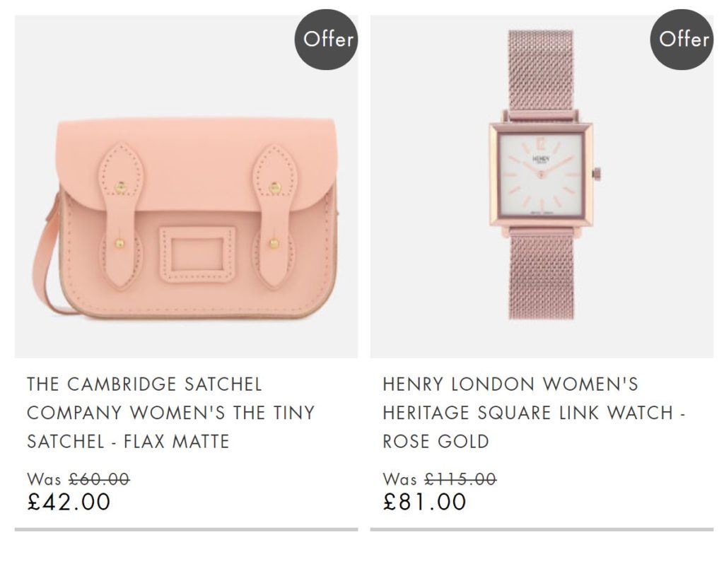Click the Offer badge on the satchel
The height and width of the screenshot is (588, 724).
[326, 40]
